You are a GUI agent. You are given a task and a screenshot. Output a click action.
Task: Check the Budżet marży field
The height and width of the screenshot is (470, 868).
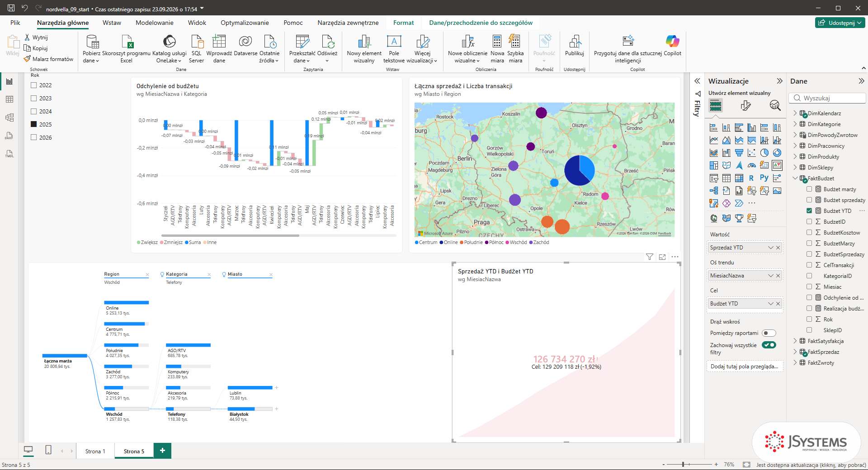[809, 189]
